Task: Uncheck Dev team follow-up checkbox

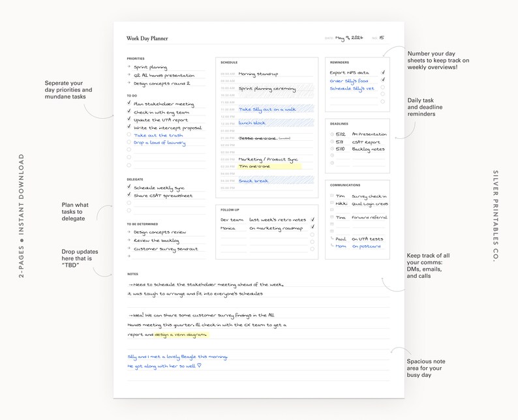Action: click(312, 219)
